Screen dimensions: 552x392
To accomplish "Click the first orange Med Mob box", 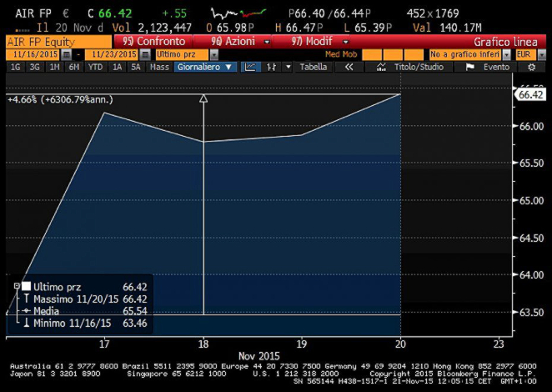I will pos(374,53).
